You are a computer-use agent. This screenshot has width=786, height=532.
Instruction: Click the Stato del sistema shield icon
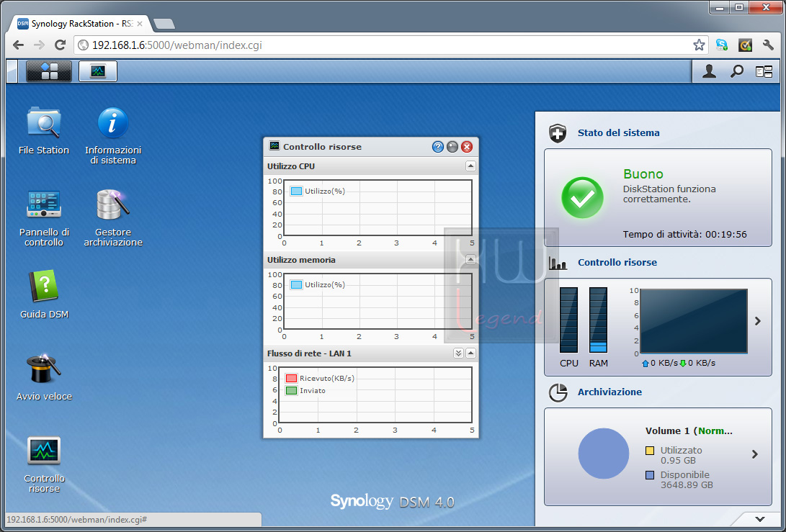tap(558, 133)
